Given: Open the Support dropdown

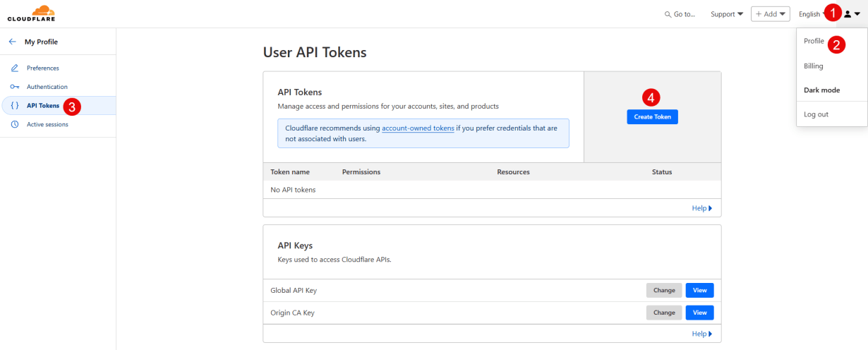Looking at the screenshot, I should coord(726,14).
